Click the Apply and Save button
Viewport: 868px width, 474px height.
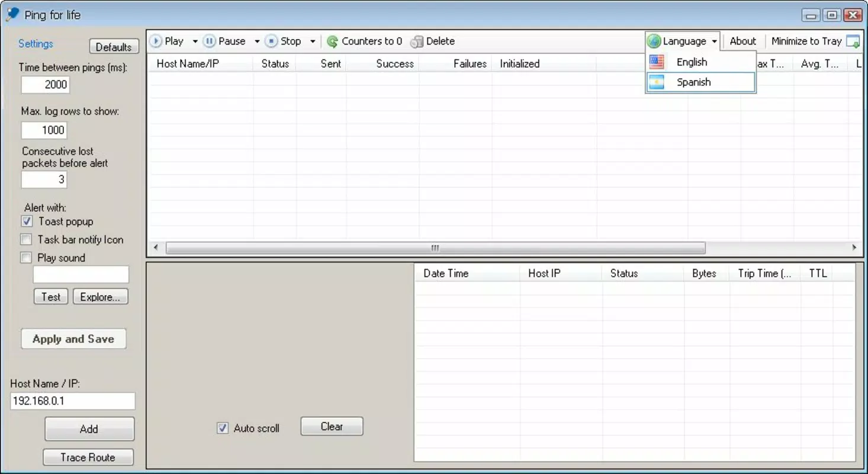pyautogui.click(x=73, y=339)
